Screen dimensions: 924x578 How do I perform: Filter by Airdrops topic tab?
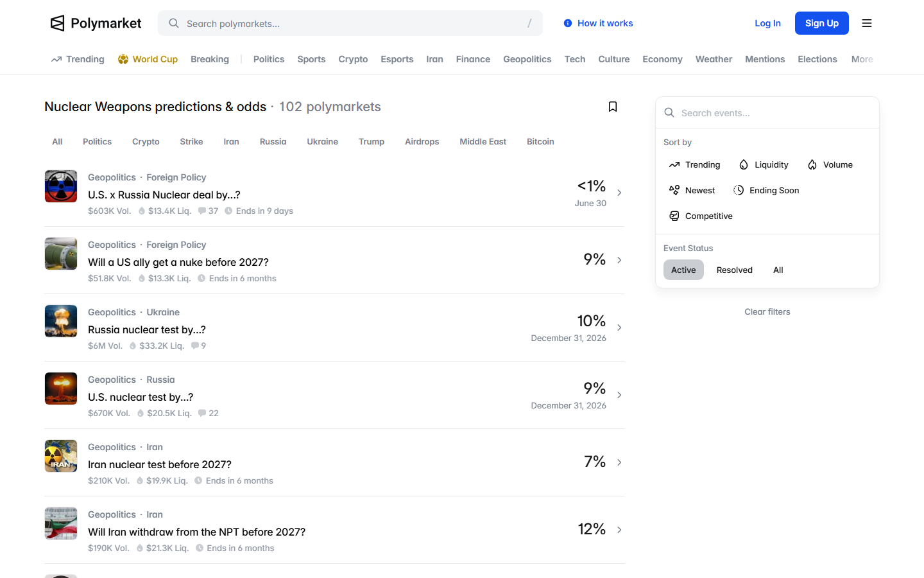click(422, 141)
